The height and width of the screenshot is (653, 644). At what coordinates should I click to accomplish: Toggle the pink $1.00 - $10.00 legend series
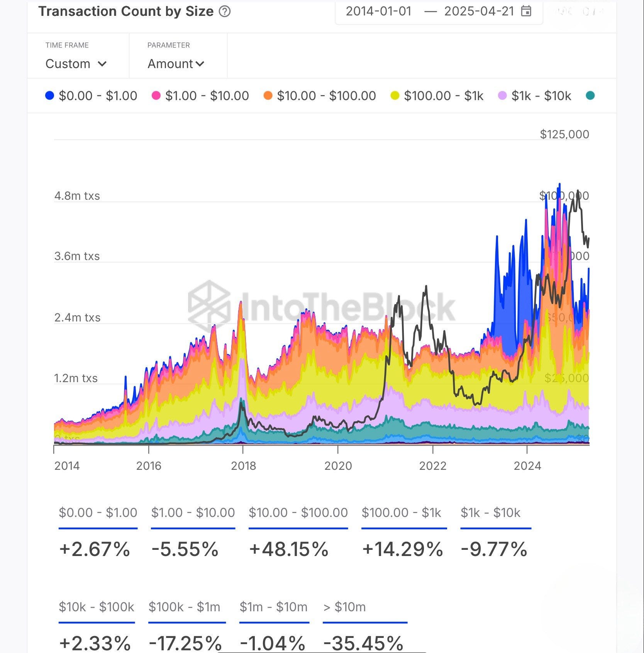pos(200,95)
